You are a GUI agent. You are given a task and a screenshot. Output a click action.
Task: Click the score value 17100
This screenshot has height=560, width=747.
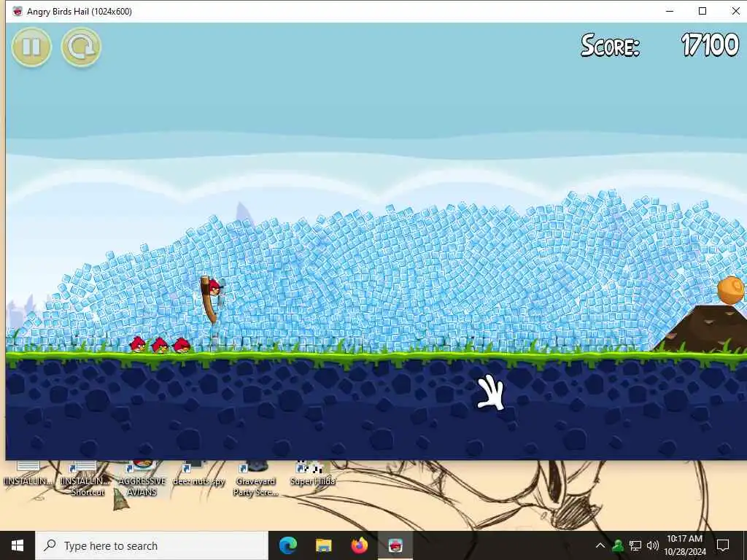point(710,45)
